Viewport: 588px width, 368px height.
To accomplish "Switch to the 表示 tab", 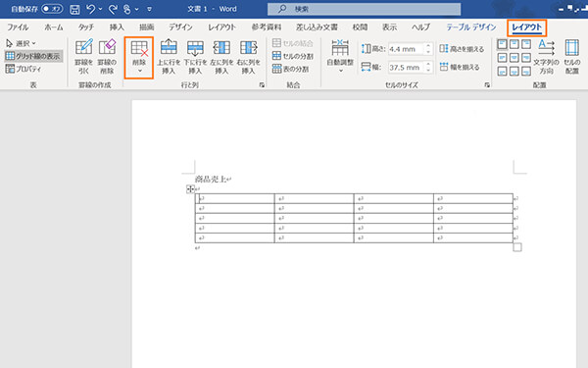I will [x=389, y=27].
